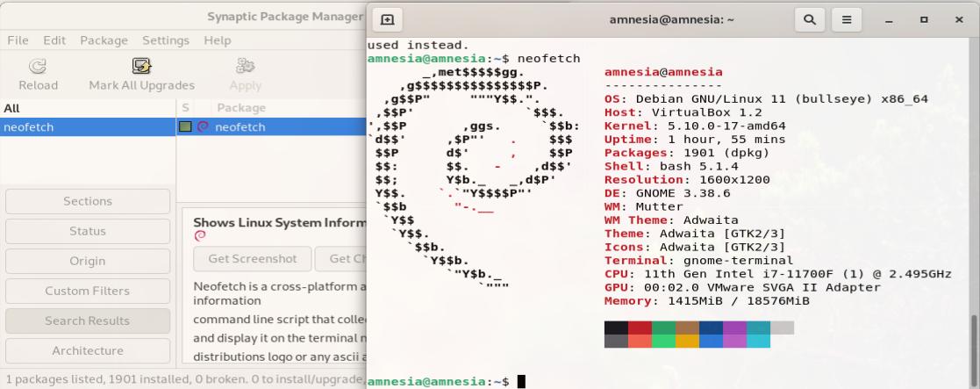Show the Sections filter view
980x389 pixels.
tap(88, 201)
